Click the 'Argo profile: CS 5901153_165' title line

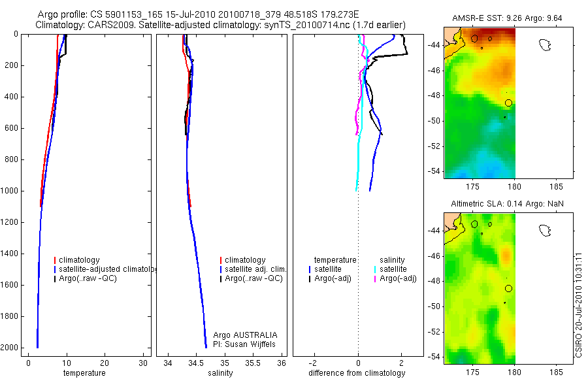[x=198, y=15]
